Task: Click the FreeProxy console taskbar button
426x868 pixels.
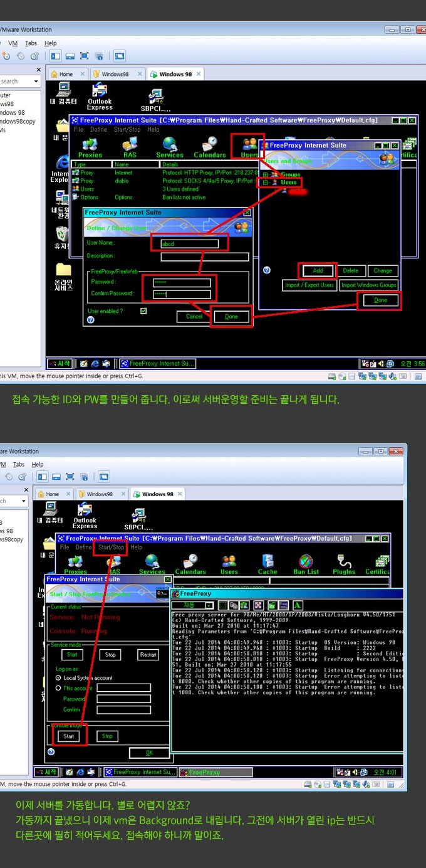Action: point(216,772)
